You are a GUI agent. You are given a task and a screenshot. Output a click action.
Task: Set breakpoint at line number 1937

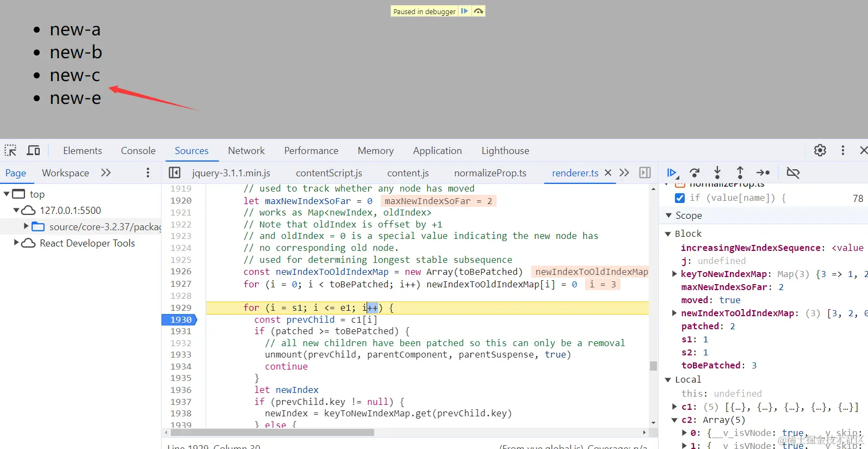tap(181, 402)
